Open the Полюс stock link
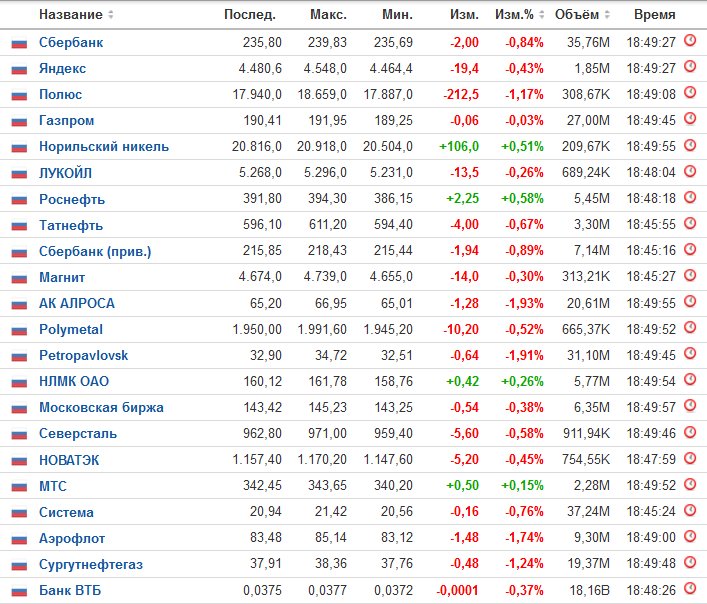707x604 pixels. pyautogui.click(x=60, y=95)
